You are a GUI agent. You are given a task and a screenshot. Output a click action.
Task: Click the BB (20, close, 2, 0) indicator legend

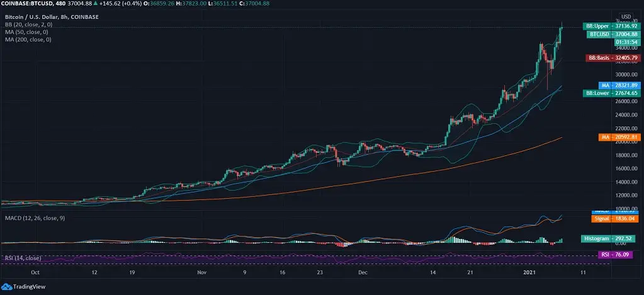(29, 25)
